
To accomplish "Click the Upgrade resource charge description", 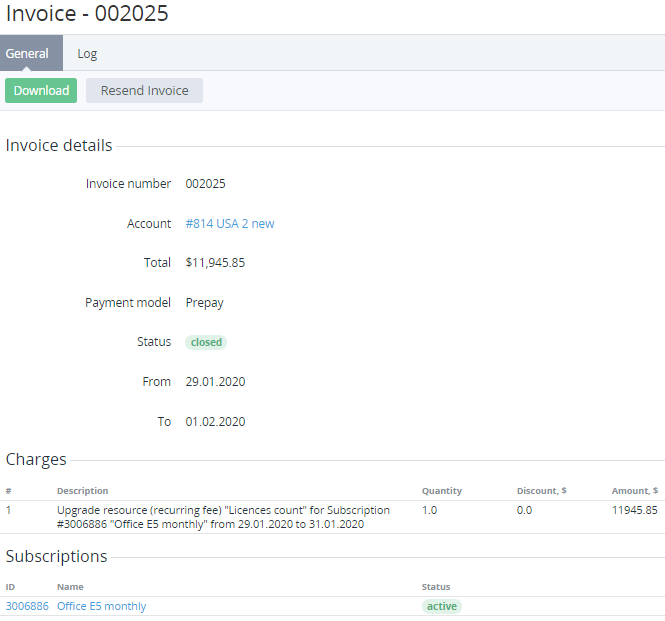I will pyautogui.click(x=223, y=517).
